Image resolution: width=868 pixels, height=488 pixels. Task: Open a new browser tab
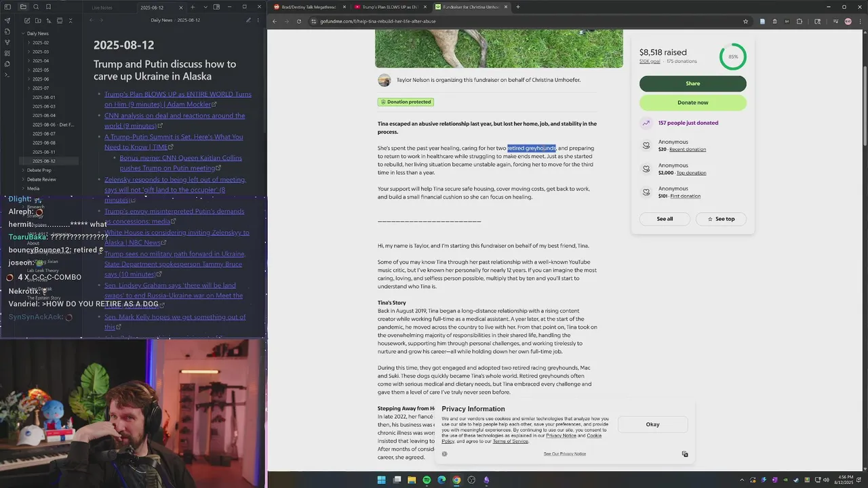pos(517,7)
